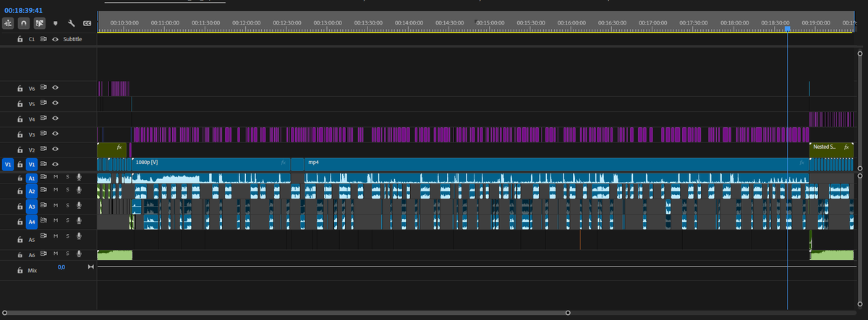Toggle the Snap magnet button
The image size is (868, 320).
coord(24,23)
